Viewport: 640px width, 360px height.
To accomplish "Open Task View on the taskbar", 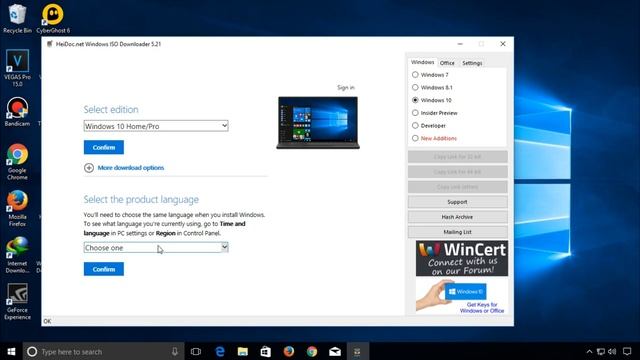I will [196, 351].
